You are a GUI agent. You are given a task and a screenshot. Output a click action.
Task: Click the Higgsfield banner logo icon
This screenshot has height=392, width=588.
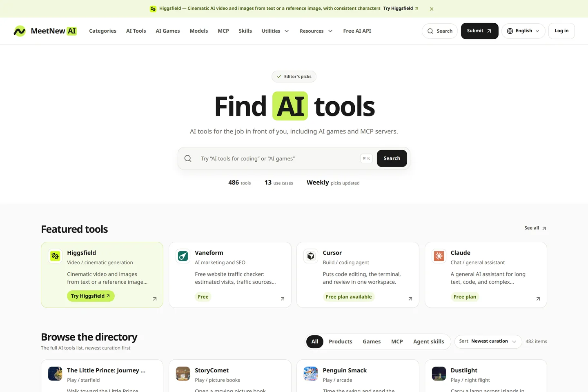153,9
